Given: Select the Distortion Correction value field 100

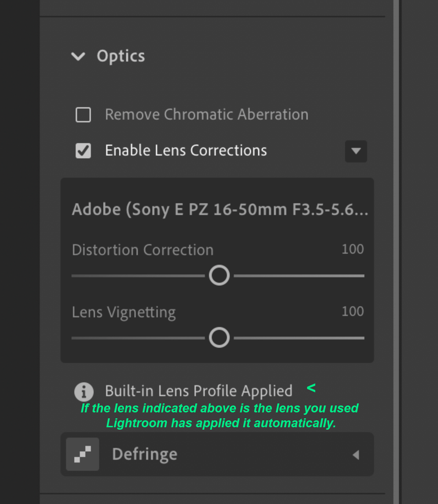Looking at the screenshot, I should click(353, 249).
